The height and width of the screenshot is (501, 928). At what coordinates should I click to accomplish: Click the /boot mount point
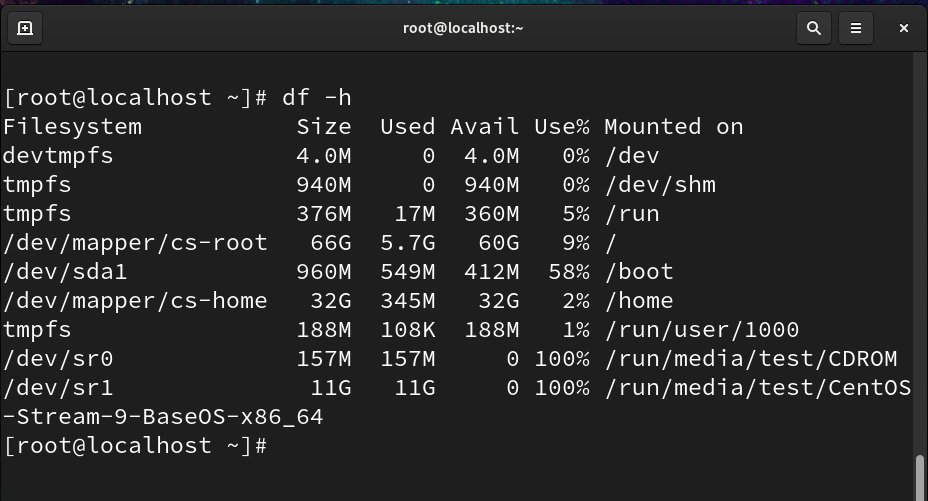tap(638, 272)
